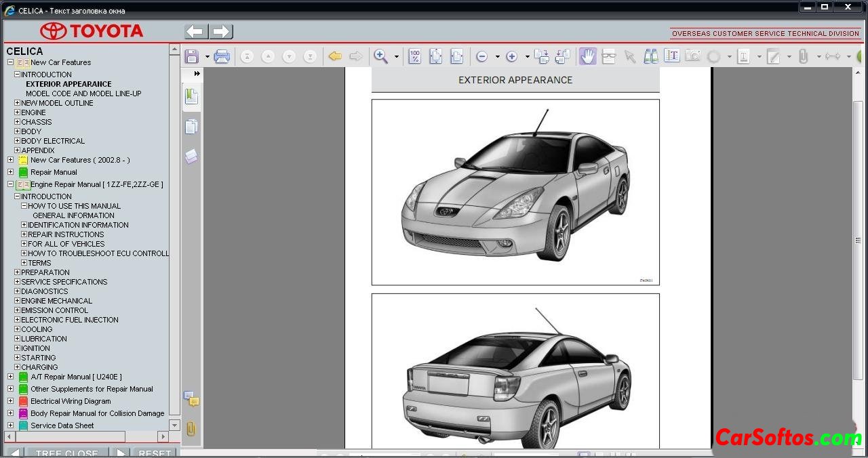
Task: Click the round minus Zoom Out button
Action: tap(482, 57)
